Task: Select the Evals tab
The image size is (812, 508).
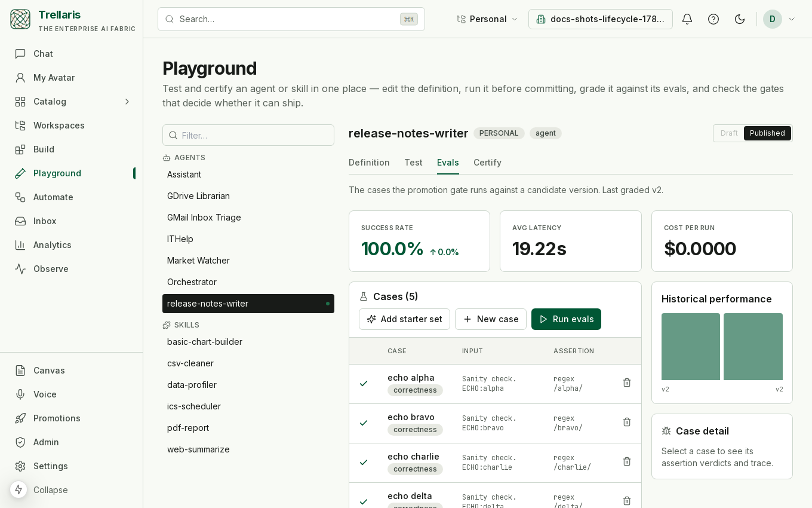Action: (x=448, y=163)
